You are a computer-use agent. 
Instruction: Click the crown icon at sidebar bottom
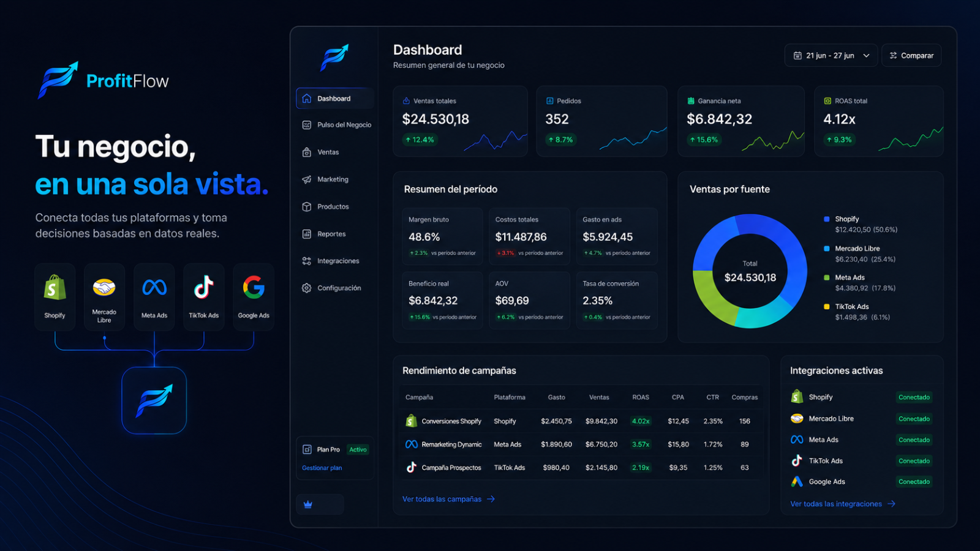[x=308, y=504]
